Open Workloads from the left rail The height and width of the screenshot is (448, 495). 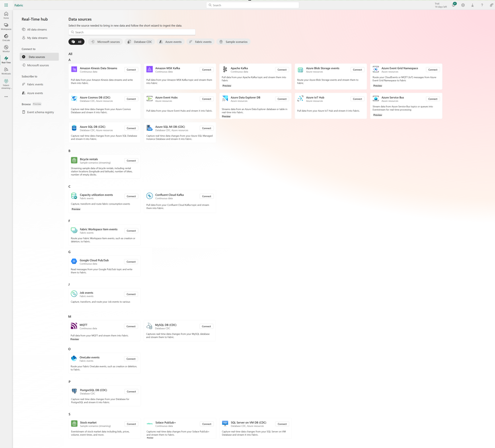(x=6, y=71)
